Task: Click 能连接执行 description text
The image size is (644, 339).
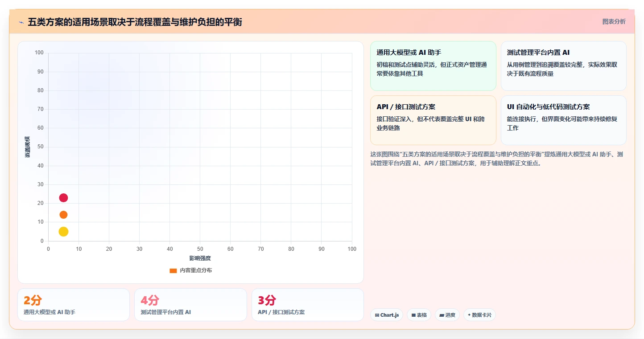Action: click(562, 123)
